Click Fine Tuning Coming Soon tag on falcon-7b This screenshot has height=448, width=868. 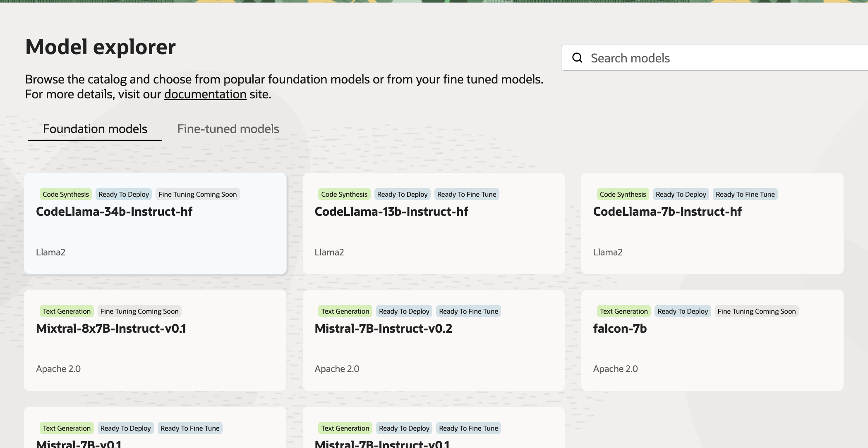(x=756, y=311)
